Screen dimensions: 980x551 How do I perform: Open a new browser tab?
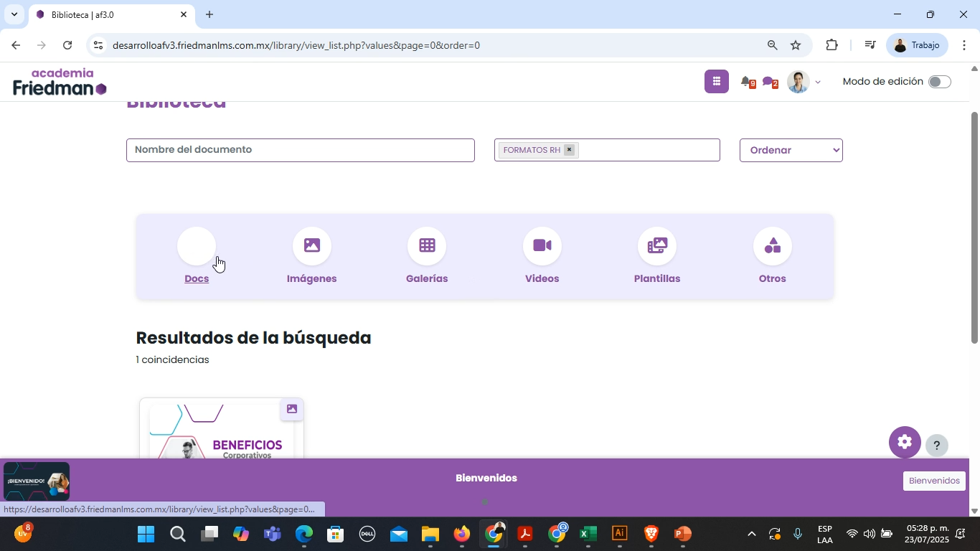point(209,14)
